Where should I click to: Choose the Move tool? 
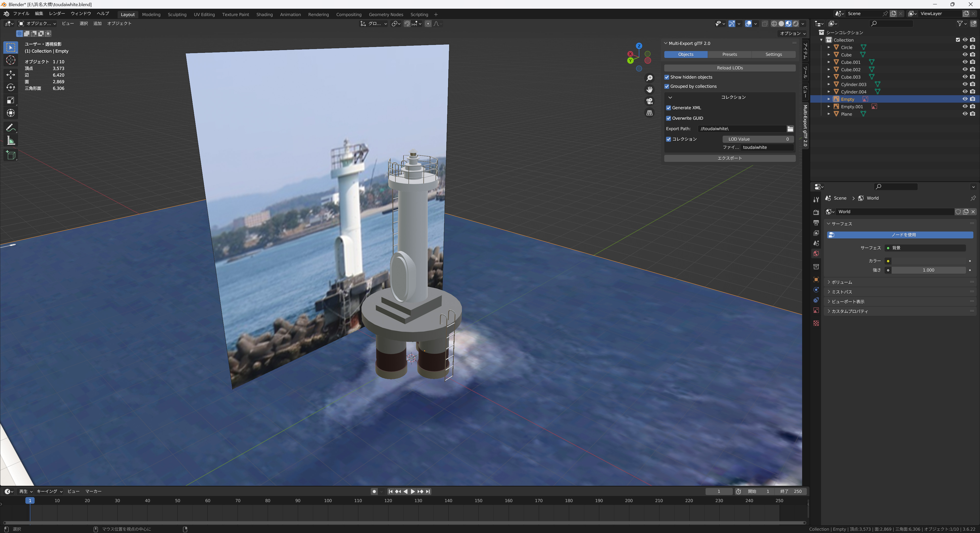(x=11, y=75)
